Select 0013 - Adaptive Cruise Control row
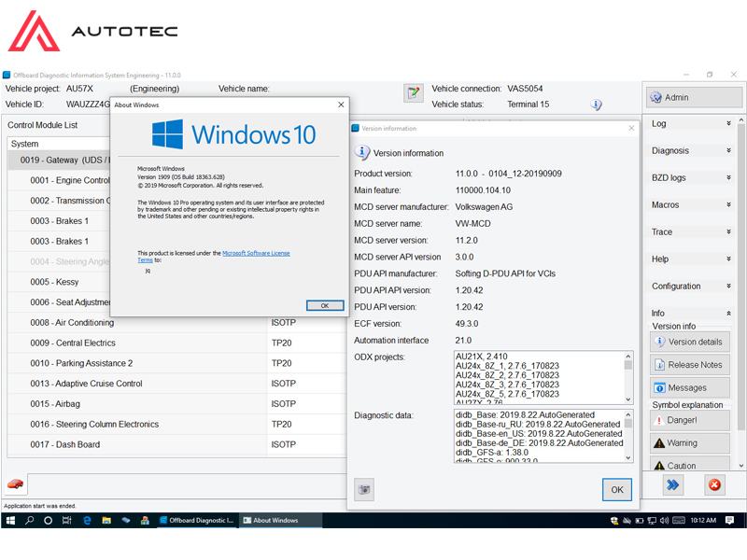747x560 pixels. (176, 384)
